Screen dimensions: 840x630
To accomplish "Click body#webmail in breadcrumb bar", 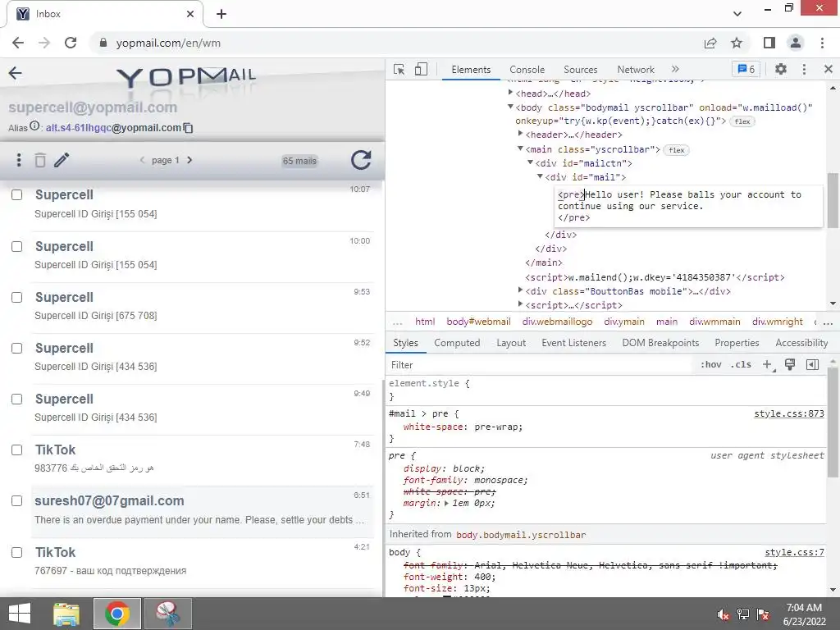I will pos(478,322).
